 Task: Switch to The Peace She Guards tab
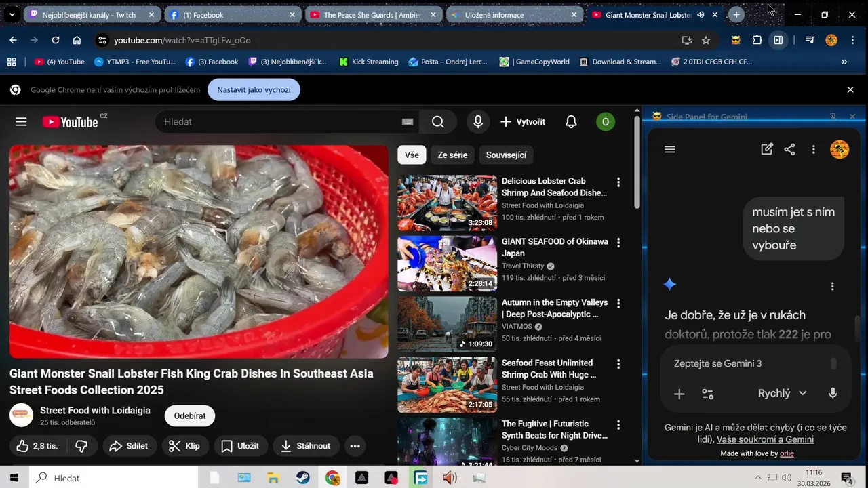[374, 15]
